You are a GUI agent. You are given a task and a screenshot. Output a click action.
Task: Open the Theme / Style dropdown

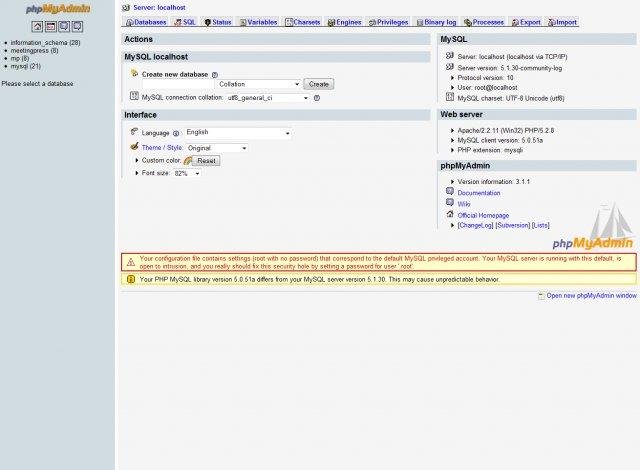coord(217,148)
